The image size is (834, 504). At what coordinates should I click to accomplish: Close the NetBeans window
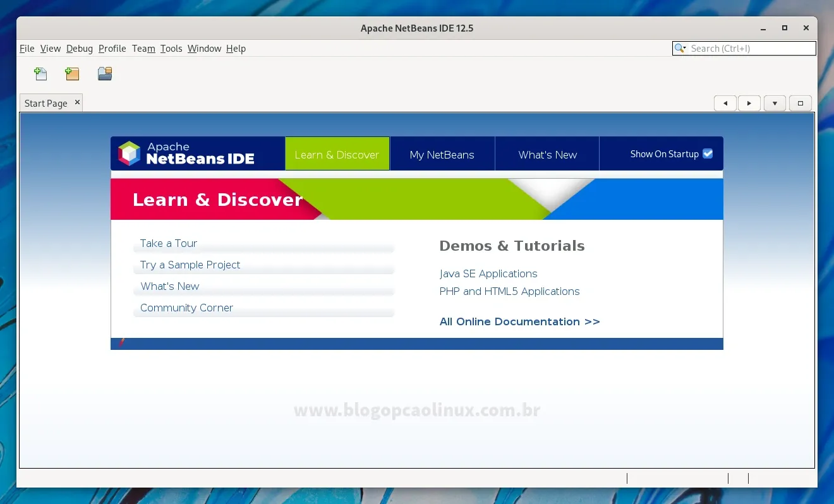(806, 28)
